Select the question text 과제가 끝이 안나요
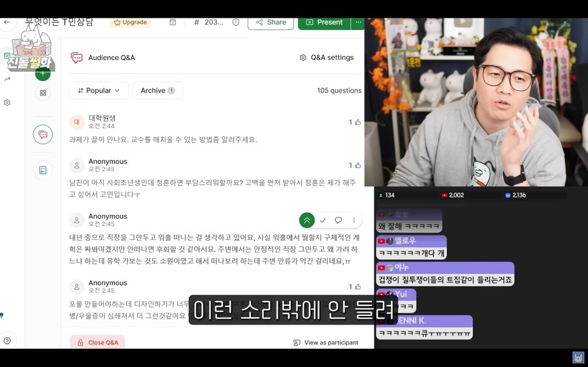Image resolution: width=588 pixels, height=367 pixels. click(x=163, y=140)
